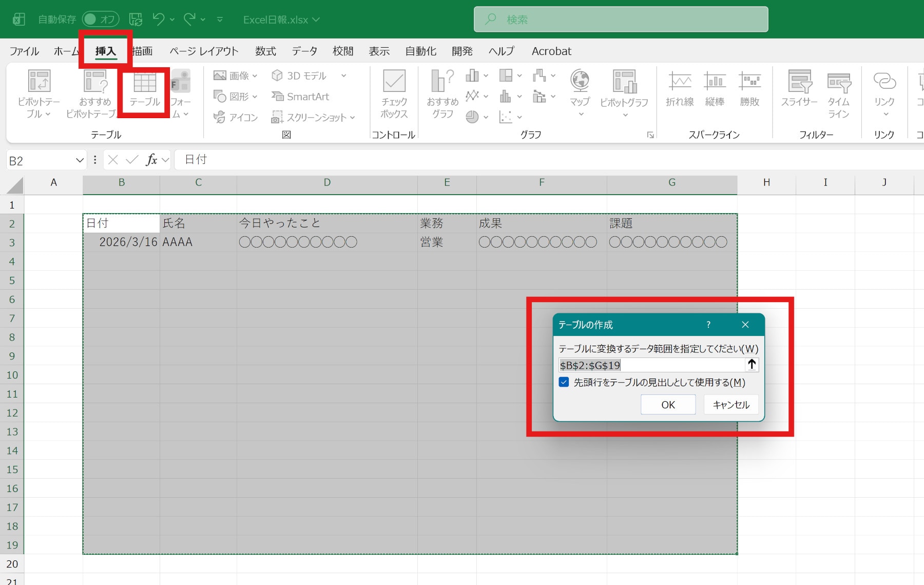Click the SmartArt button

[x=300, y=97]
